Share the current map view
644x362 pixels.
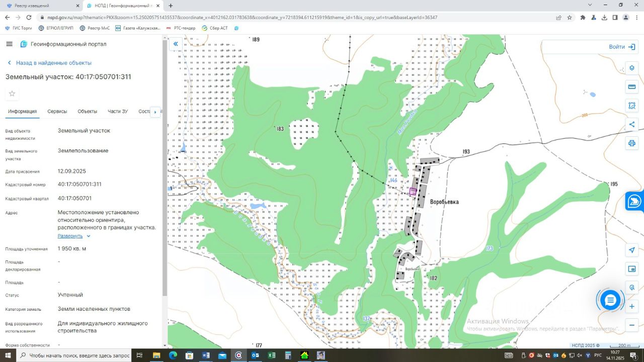coord(632,125)
